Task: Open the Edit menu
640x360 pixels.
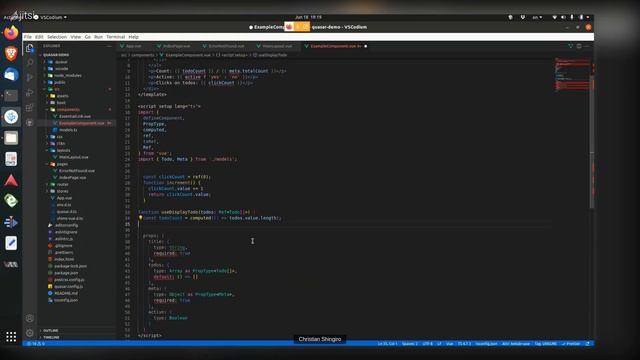Action: point(39,37)
